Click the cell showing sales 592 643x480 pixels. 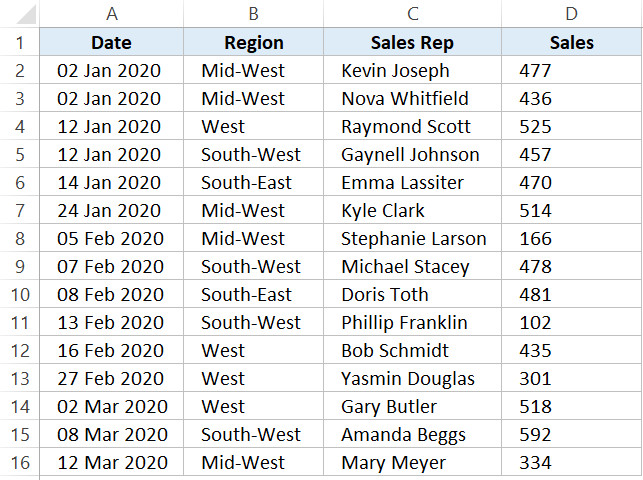coord(571,435)
